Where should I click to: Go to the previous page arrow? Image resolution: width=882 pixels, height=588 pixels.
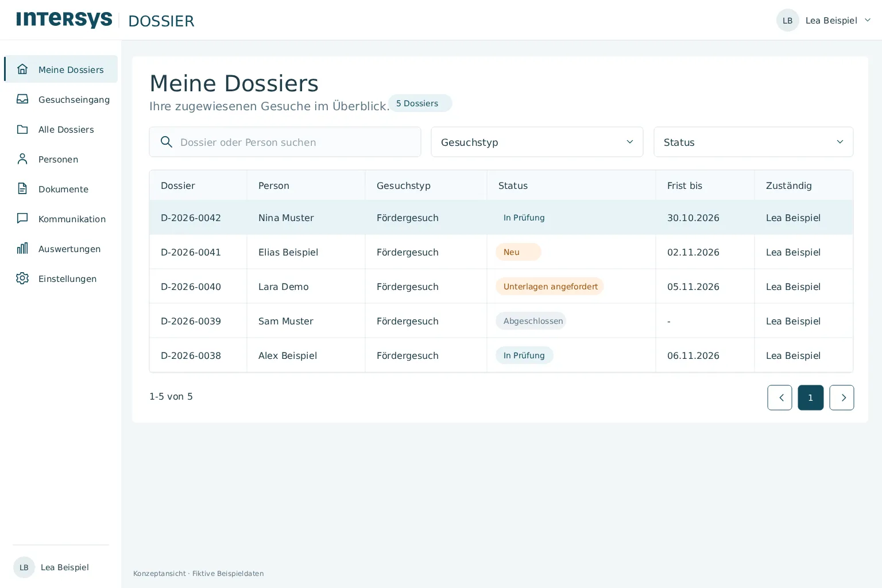point(780,397)
